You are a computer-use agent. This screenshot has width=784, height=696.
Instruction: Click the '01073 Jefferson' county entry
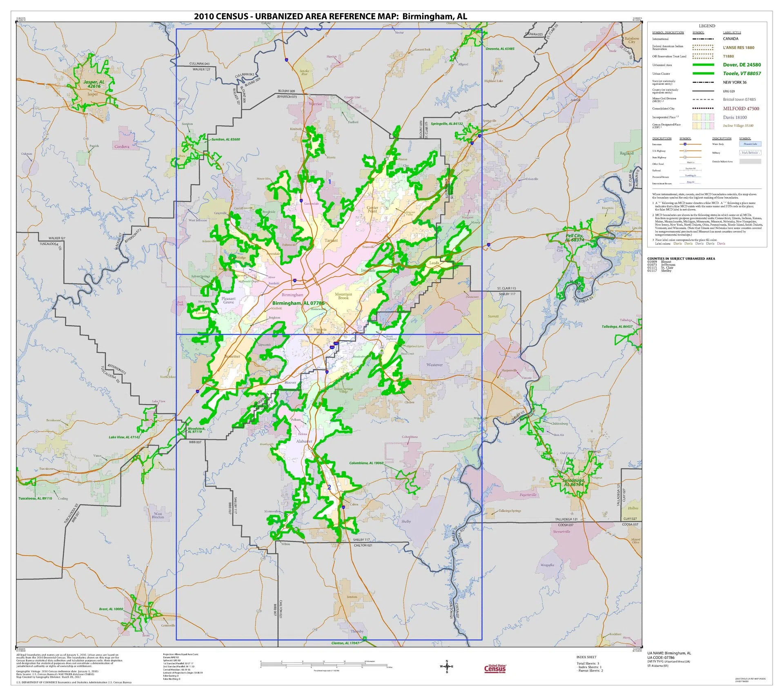pyautogui.click(x=661, y=265)
